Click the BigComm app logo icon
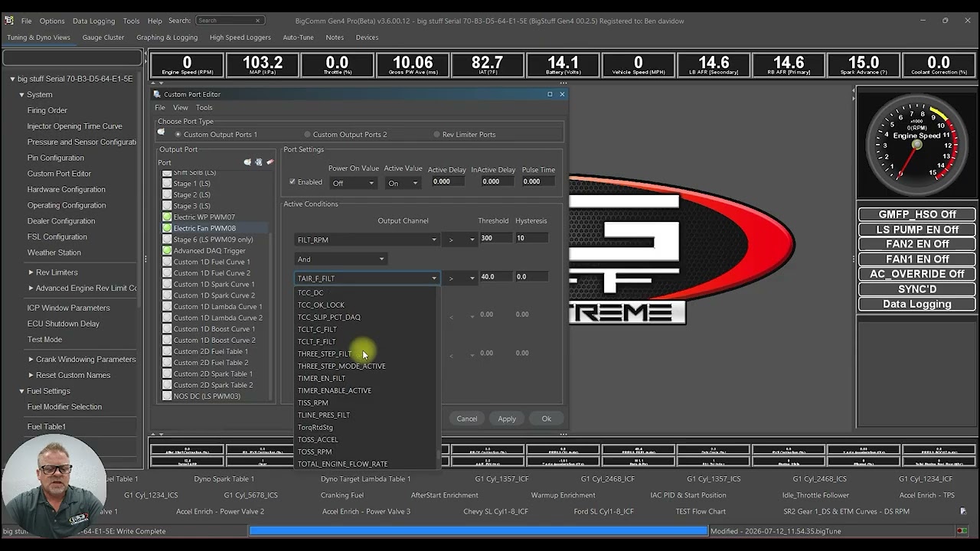Image resolution: width=980 pixels, height=551 pixels. pyautogui.click(x=9, y=21)
